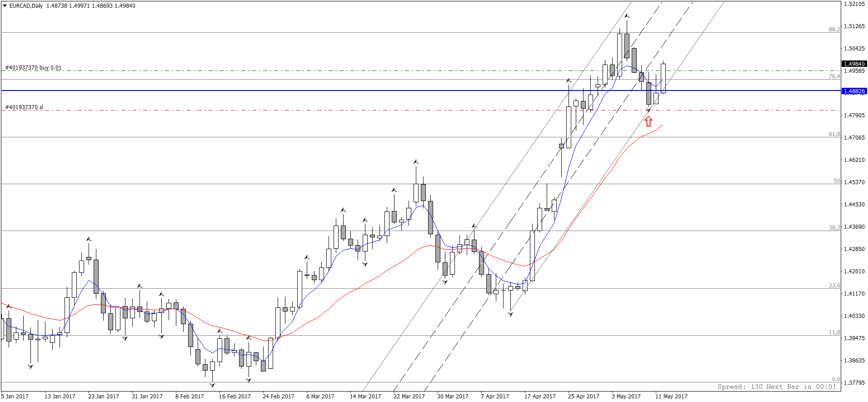Click the 1.43690 price axis label
Viewport: 868px width, 402px height.
tap(854, 227)
